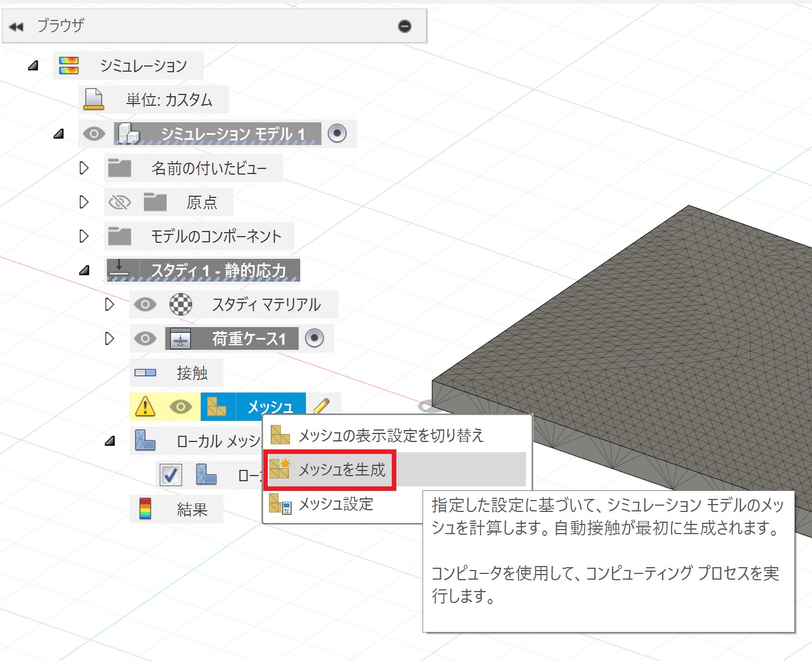812x661 pixels.
Task: Toggle mesh visibility eye
Action: (x=181, y=407)
